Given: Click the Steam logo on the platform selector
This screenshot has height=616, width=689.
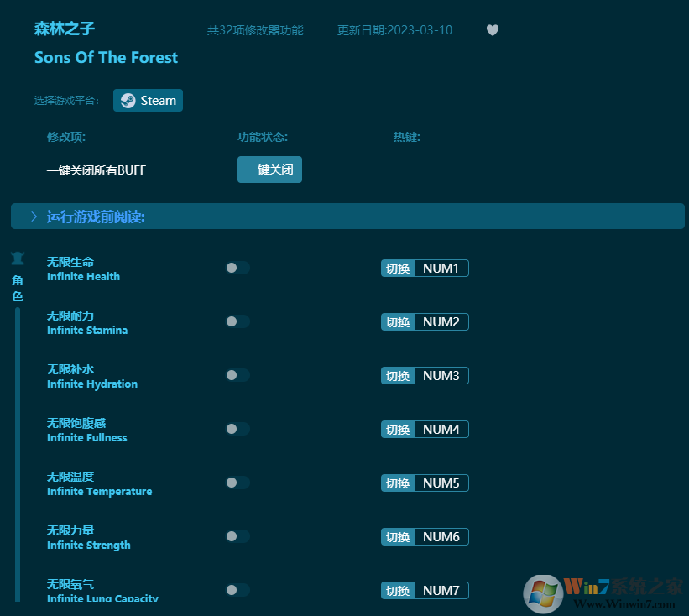Looking at the screenshot, I should coord(128,100).
